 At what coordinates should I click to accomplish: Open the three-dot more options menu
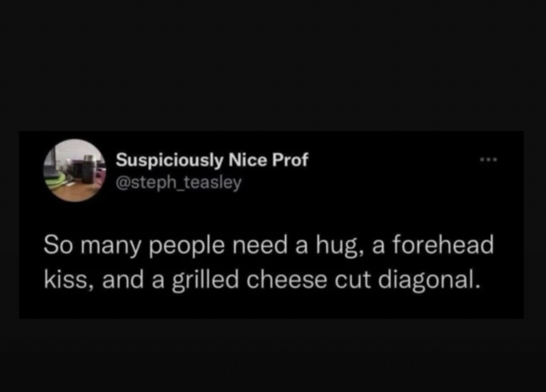(x=489, y=160)
